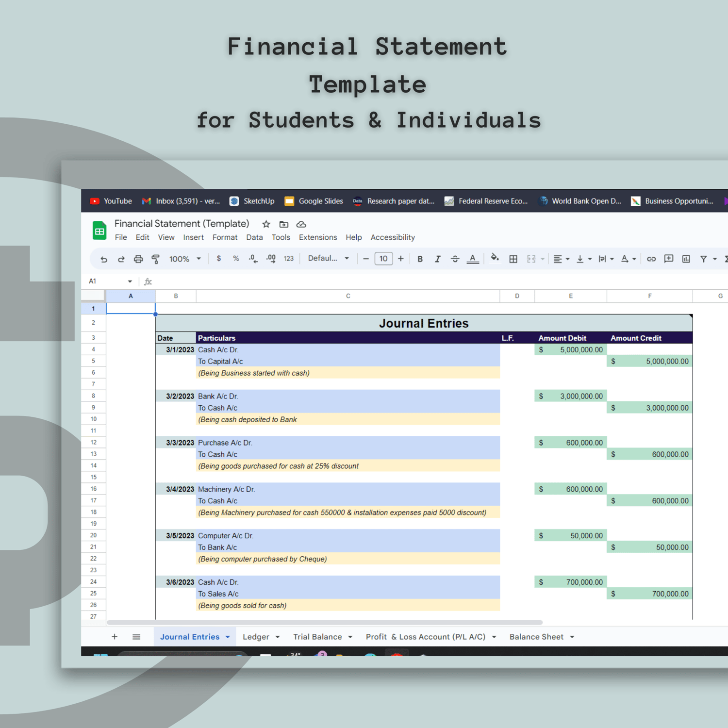This screenshot has height=728, width=728.
Task: Select the cell 'To Capital A/c'
Action: tap(348, 361)
